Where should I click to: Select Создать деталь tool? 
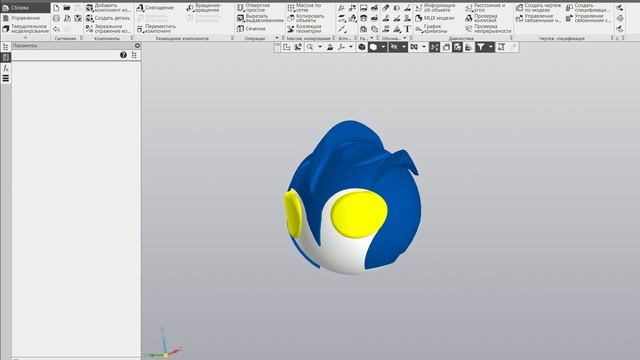pos(108,18)
